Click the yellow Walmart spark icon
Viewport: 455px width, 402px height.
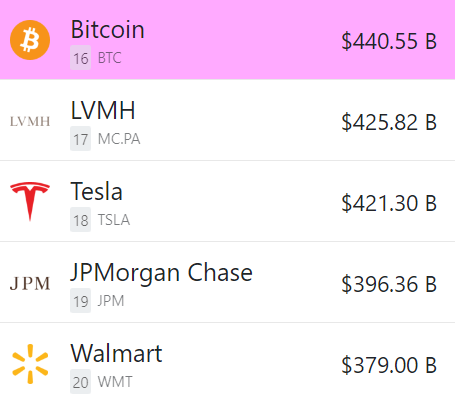pyautogui.click(x=30, y=364)
